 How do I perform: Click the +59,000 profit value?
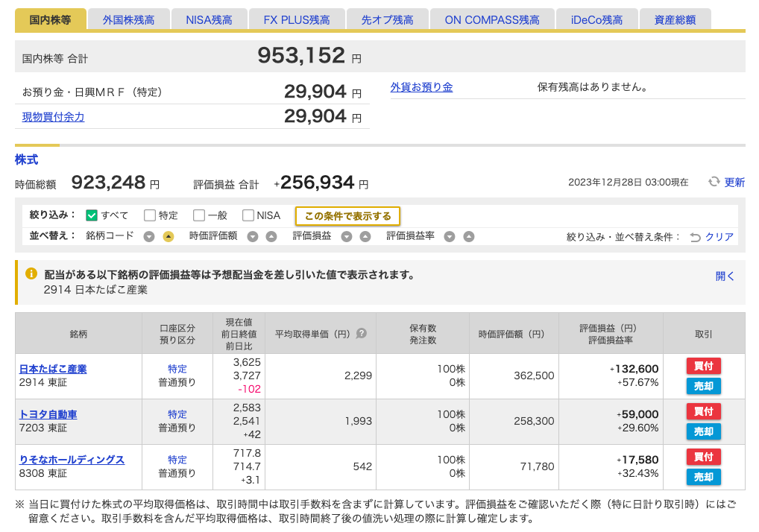click(637, 414)
